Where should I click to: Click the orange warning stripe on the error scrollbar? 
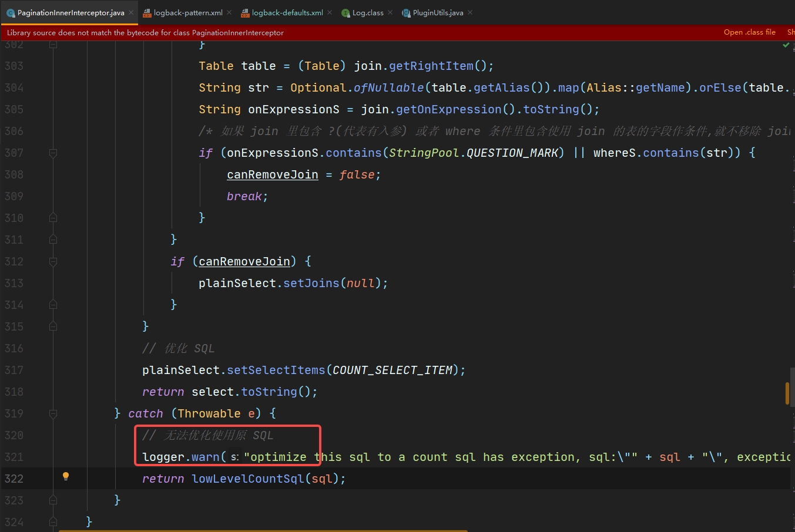[787, 393]
